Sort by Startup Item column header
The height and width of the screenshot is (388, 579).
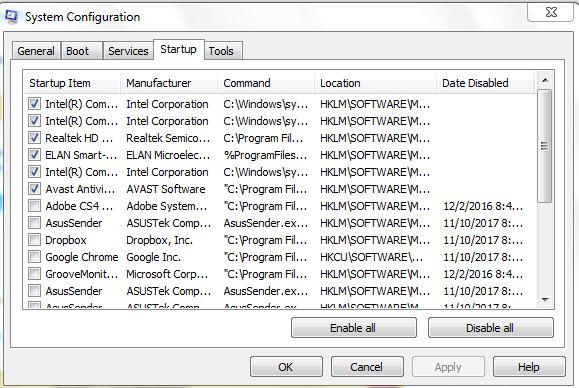72,83
